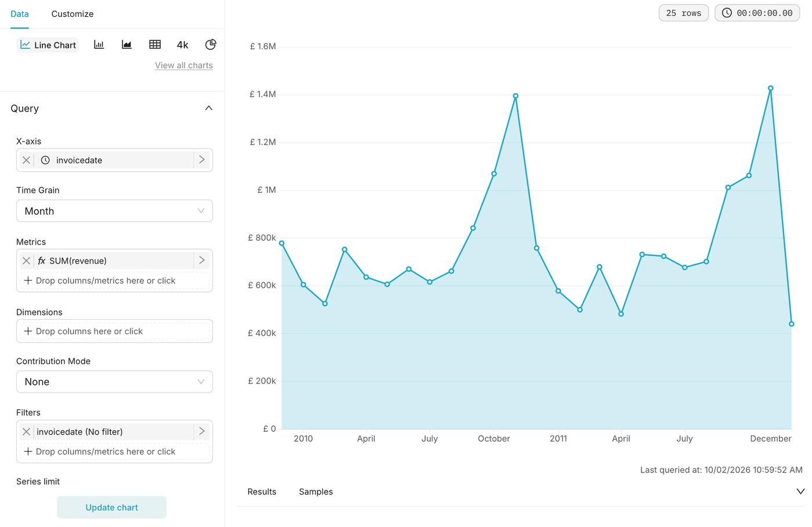Add a metric via Metrics drop area

(x=115, y=280)
